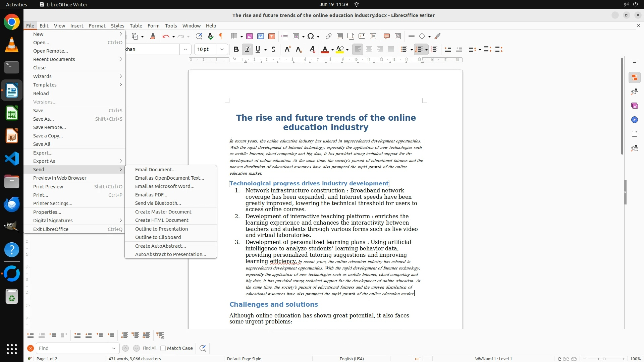Screen dimensions: 644x362
Task: Select Create AutoAbstract in Send submenu
Action: (160, 246)
